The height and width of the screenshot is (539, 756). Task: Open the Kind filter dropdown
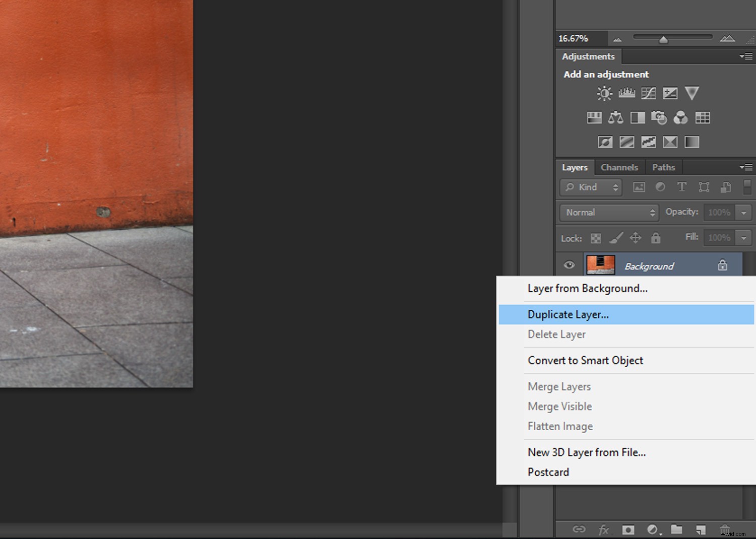pos(590,187)
